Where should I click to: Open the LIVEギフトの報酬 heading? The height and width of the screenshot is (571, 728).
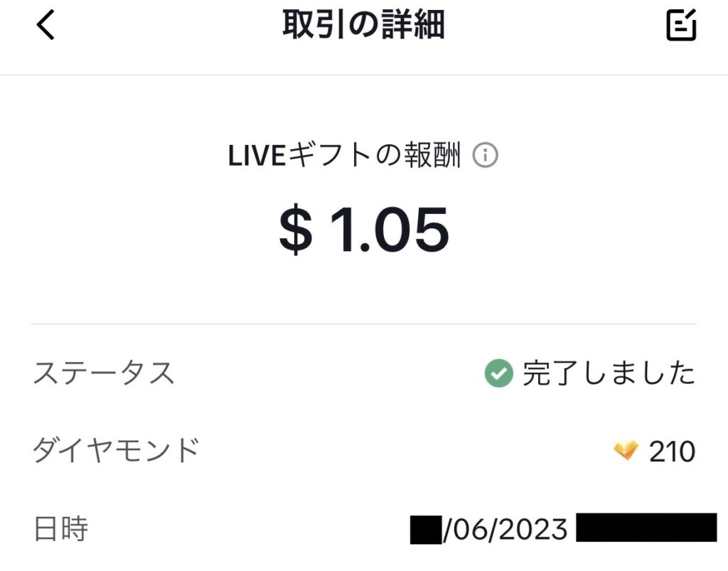tap(348, 154)
